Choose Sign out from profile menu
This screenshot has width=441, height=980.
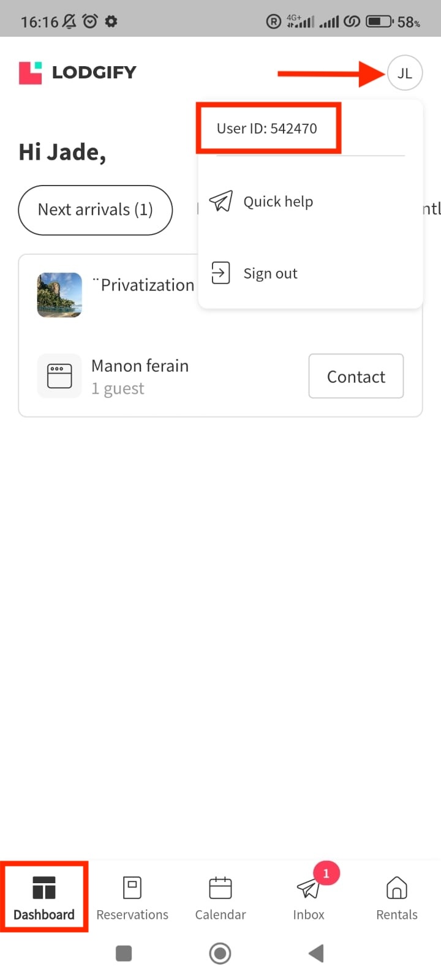coord(270,273)
